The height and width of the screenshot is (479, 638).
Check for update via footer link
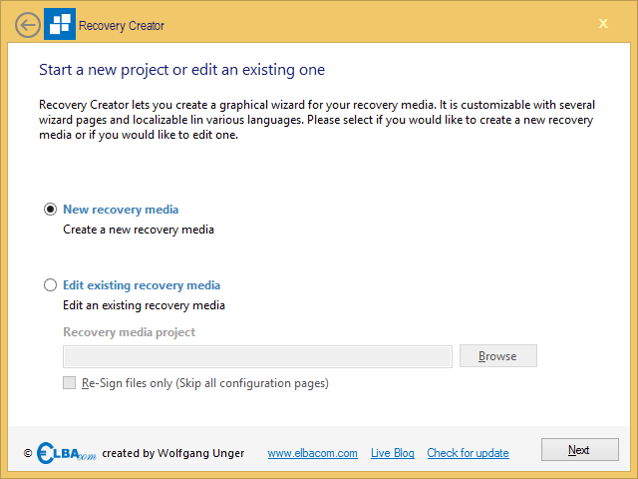468,453
